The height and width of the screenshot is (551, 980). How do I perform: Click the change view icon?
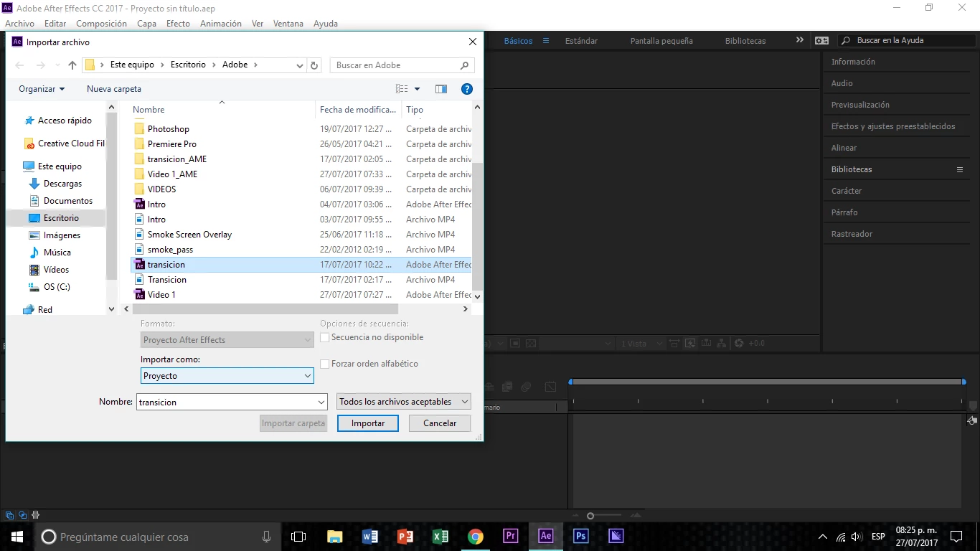[402, 89]
